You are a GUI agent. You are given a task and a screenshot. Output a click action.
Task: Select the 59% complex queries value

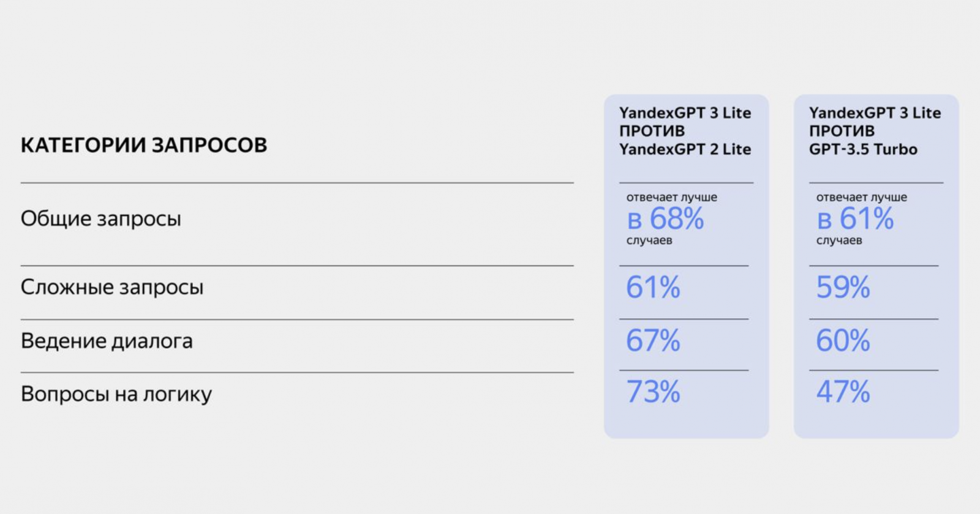tap(843, 287)
